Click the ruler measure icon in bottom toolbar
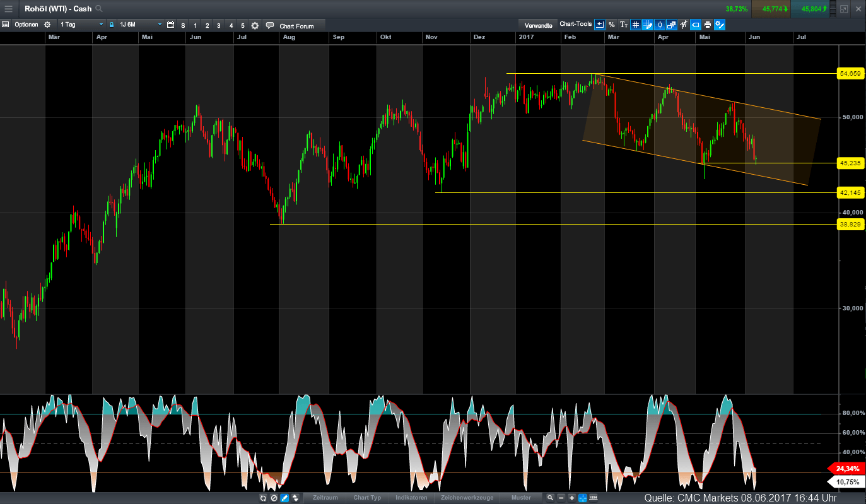This screenshot has height=504, width=866. point(594,498)
